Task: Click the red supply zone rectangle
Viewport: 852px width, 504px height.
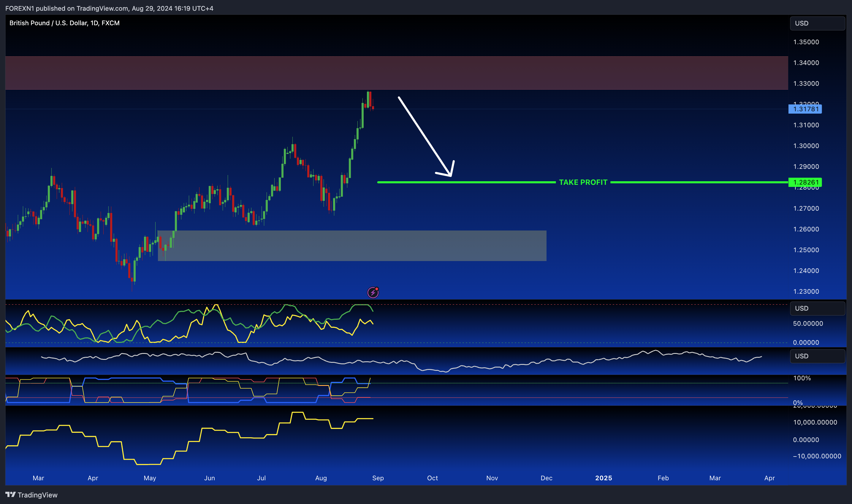Action: [x=397, y=73]
